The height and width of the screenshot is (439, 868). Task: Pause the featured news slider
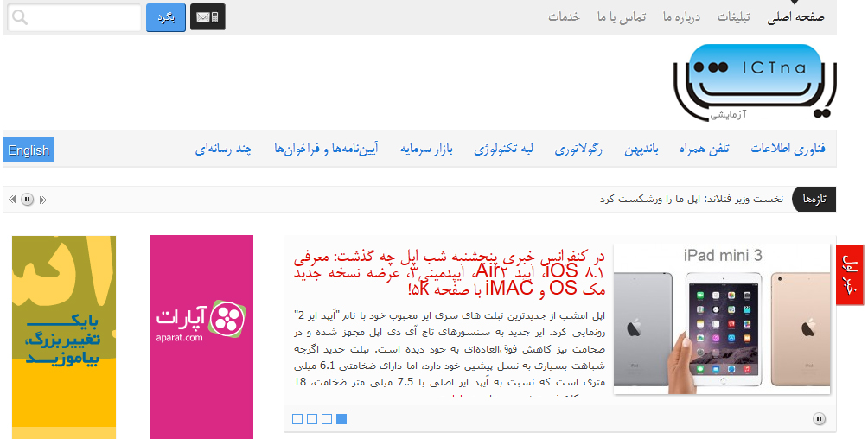click(820, 419)
